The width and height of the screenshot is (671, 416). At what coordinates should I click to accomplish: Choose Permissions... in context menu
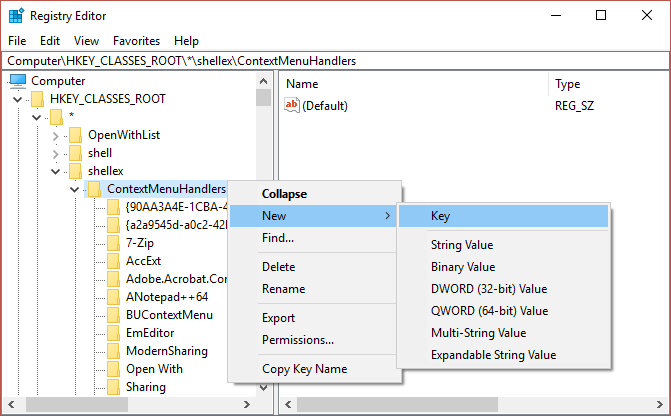point(297,340)
